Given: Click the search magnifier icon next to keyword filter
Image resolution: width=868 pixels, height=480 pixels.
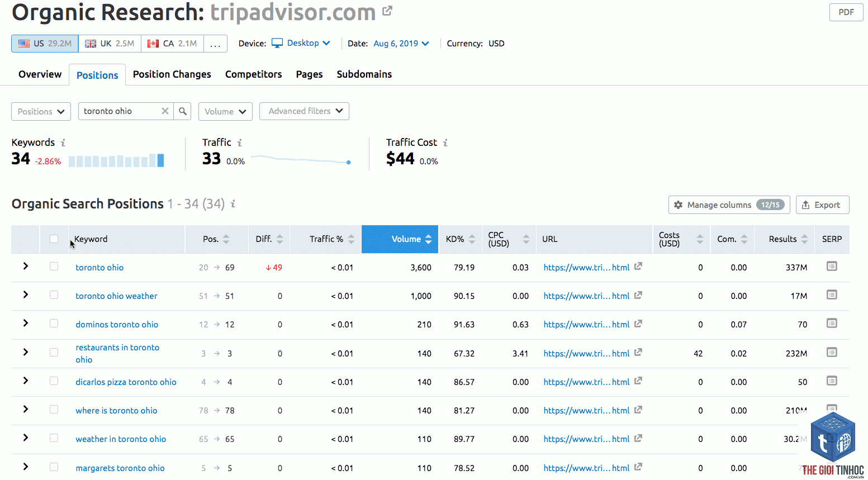Looking at the screenshot, I should click(x=183, y=111).
